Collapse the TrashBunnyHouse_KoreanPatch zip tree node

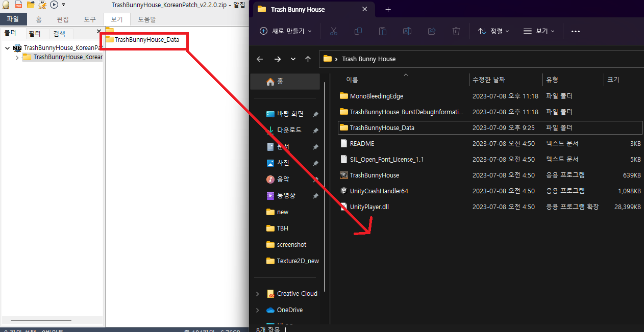coord(7,48)
